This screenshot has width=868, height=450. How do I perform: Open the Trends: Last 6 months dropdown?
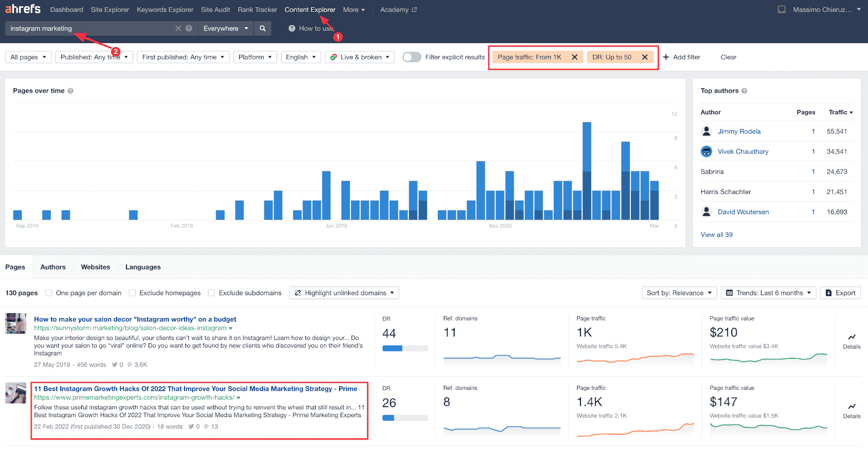[x=769, y=293]
